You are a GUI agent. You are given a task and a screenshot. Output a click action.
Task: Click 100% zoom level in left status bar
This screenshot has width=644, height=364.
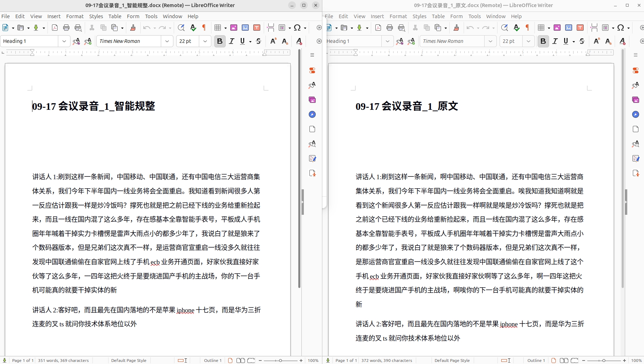313,361
